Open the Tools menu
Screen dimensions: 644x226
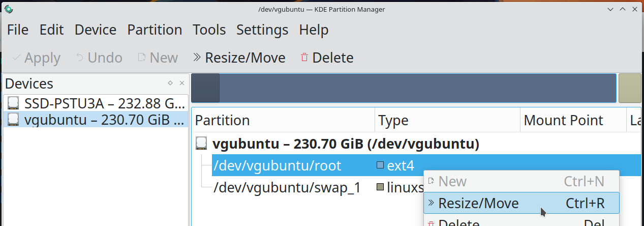209,30
